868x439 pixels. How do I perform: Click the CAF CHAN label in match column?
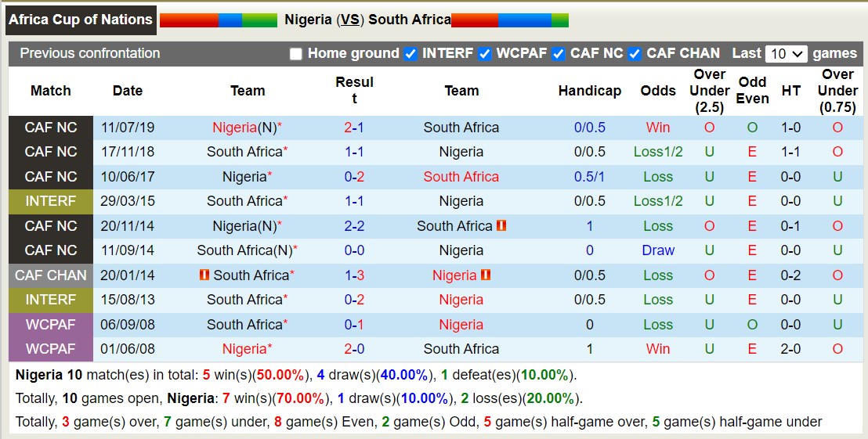[51, 275]
